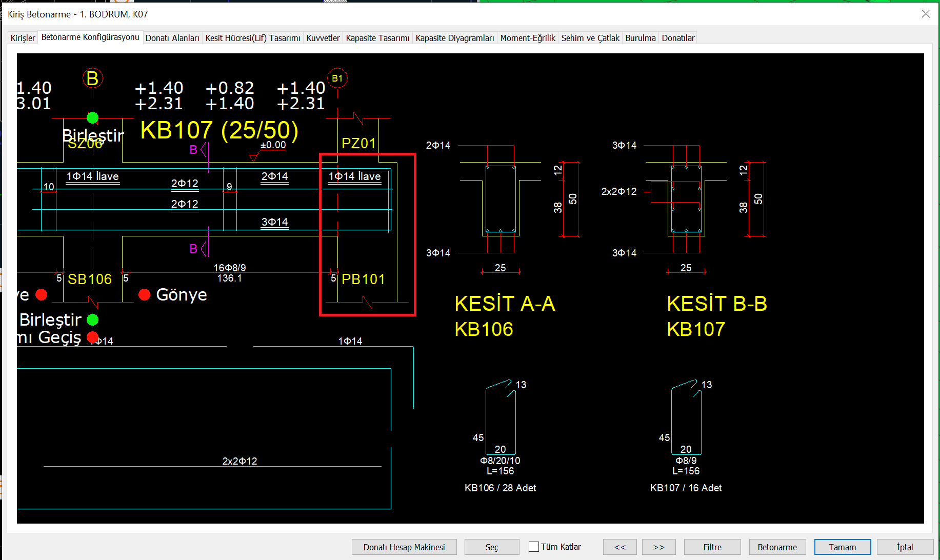The image size is (940, 560).
Task: Click the green Birleştir dot at SZ06
Action: (x=92, y=118)
